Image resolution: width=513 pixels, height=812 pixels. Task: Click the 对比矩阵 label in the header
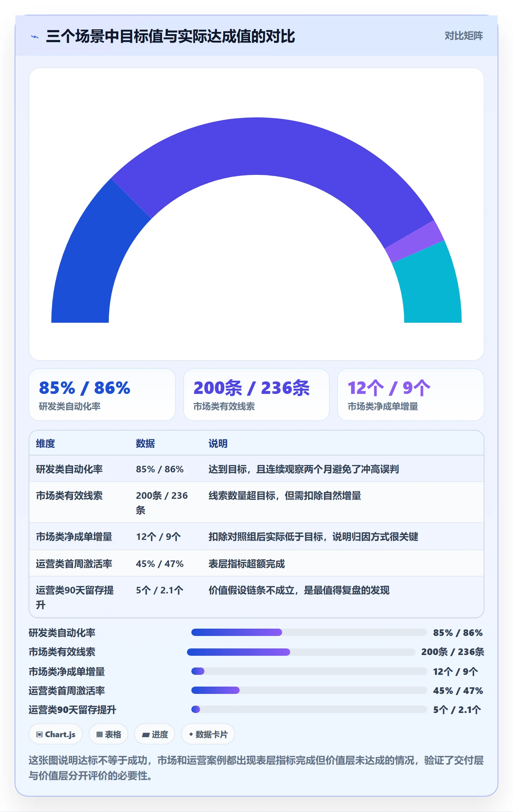coord(464,36)
